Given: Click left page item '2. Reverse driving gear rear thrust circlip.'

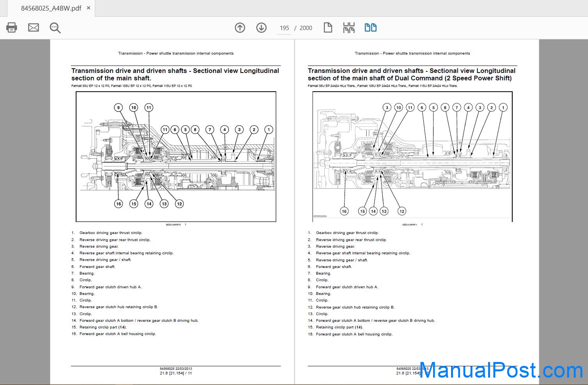Looking at the screenshot, I should [111, 240].
